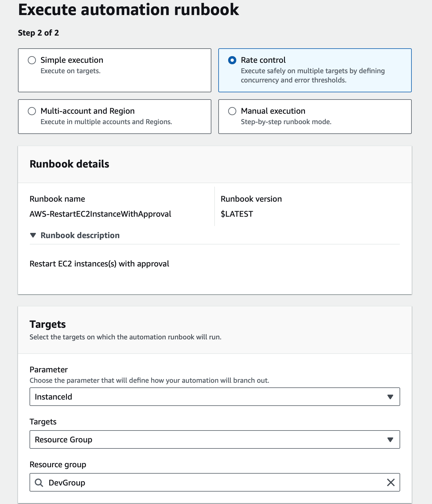Click the $LATEST runbook version value
The width and height of the screenshot is (432, 504).
tap(237, 214)
